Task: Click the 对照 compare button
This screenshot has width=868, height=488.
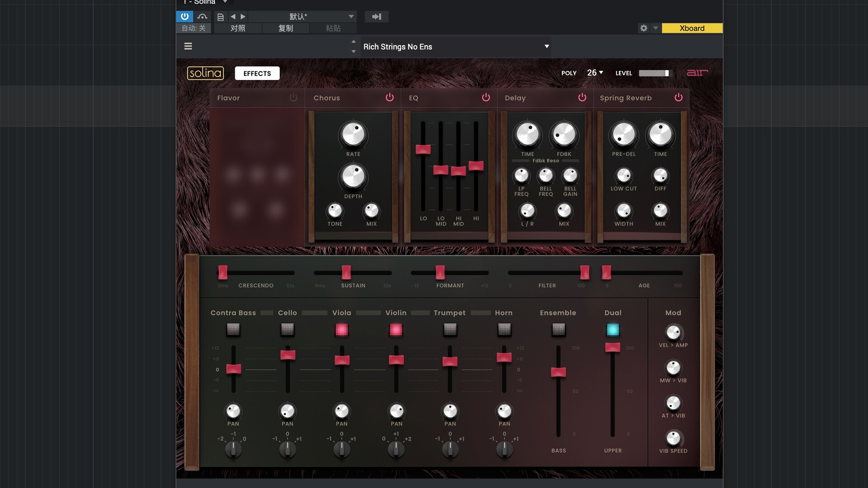Action: [238, 28]
